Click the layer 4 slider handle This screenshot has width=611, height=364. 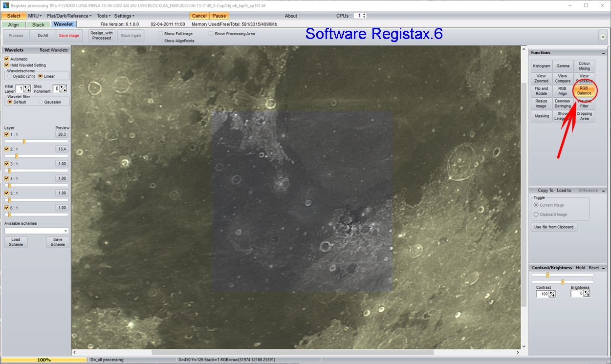pos(9,186)
